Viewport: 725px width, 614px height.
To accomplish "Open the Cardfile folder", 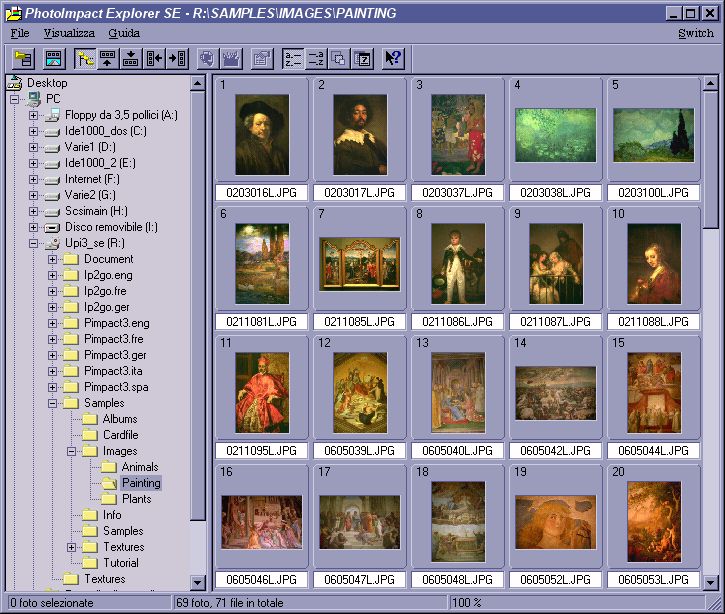I will tap(120, 435).
